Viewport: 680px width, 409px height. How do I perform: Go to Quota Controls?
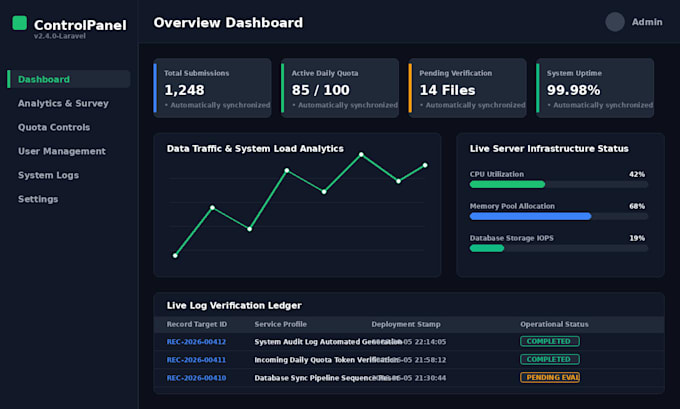(x=54, y=127)
